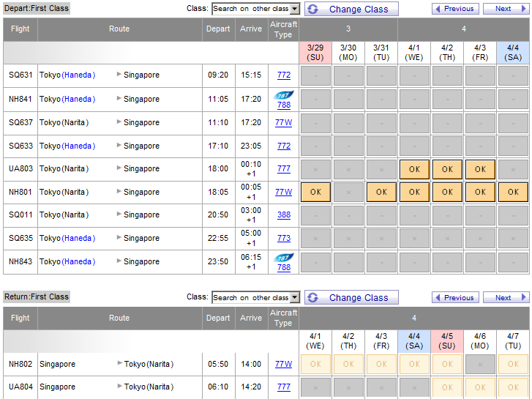Select OK for NH801 on 3/29
This screenshot has height=399, width=532.
coord(316,192)
